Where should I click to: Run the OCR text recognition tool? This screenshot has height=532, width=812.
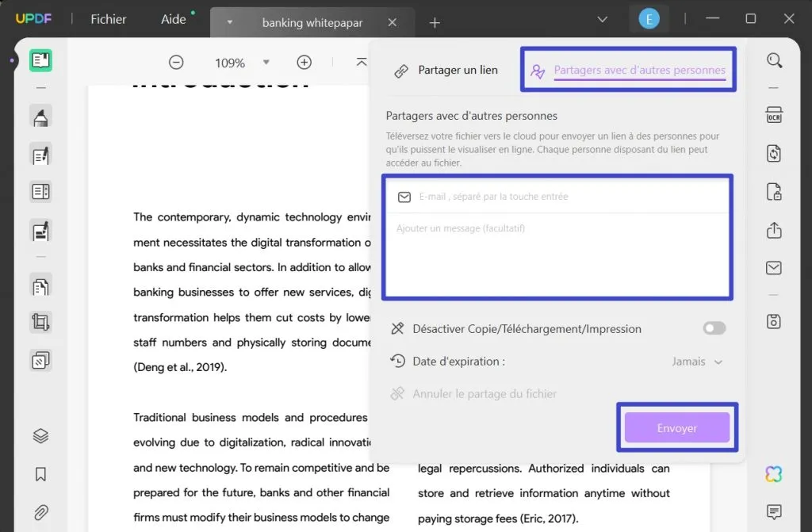coord(774,114)
